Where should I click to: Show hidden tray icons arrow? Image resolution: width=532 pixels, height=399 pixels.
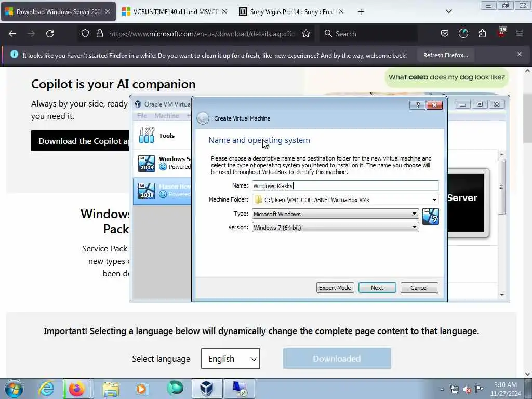click(x=442, y=389)
